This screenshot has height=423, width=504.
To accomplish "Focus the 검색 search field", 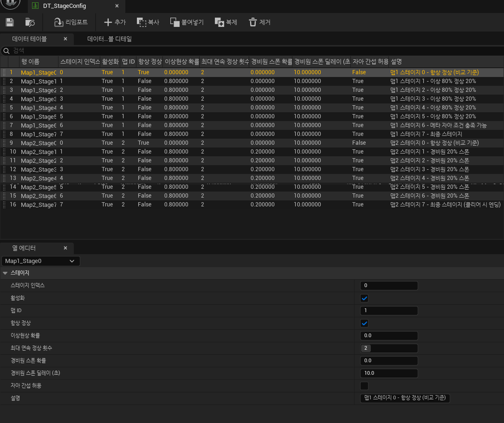I will pos(257,51).
